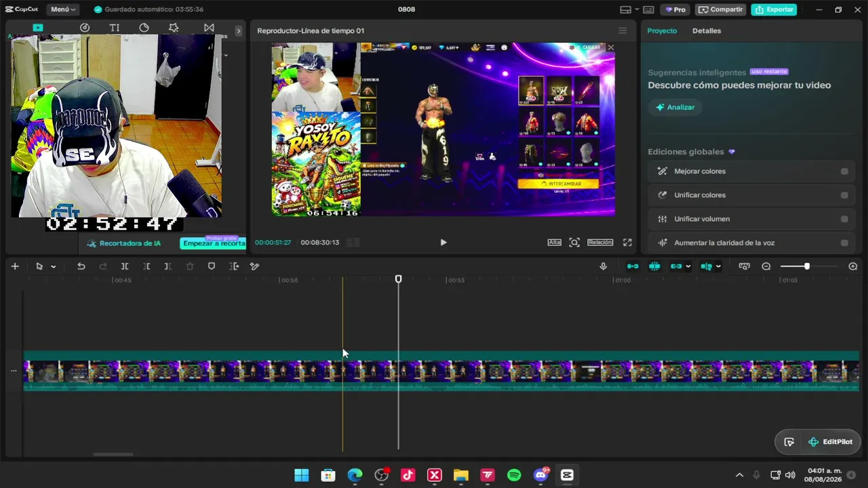This screenshot has width=868, height=488.
Task: Switch to the Detalles tab
Action: coord(707,30)
